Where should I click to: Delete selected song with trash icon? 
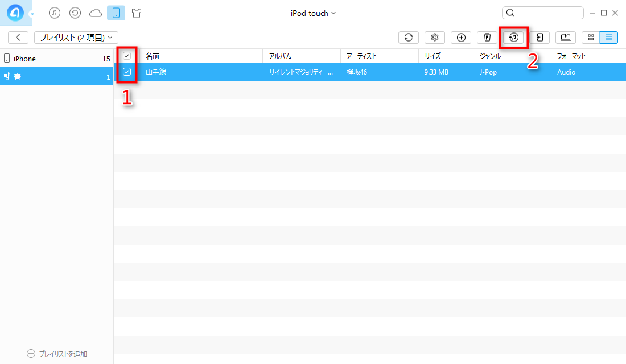[487, 37]
